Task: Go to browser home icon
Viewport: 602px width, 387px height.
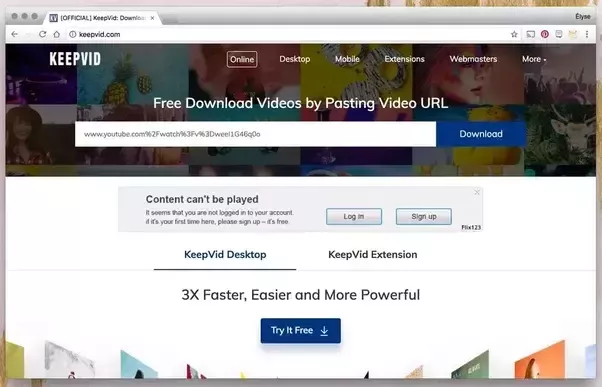Action: (56, 34)
